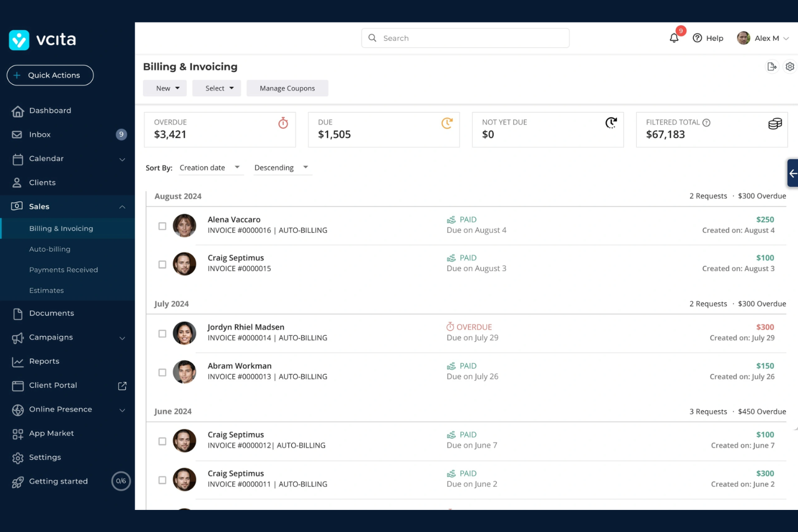The height and width of the screenshot is (532, 798).
Task: Open the Estimates section
Action: (x=46, y=290)
